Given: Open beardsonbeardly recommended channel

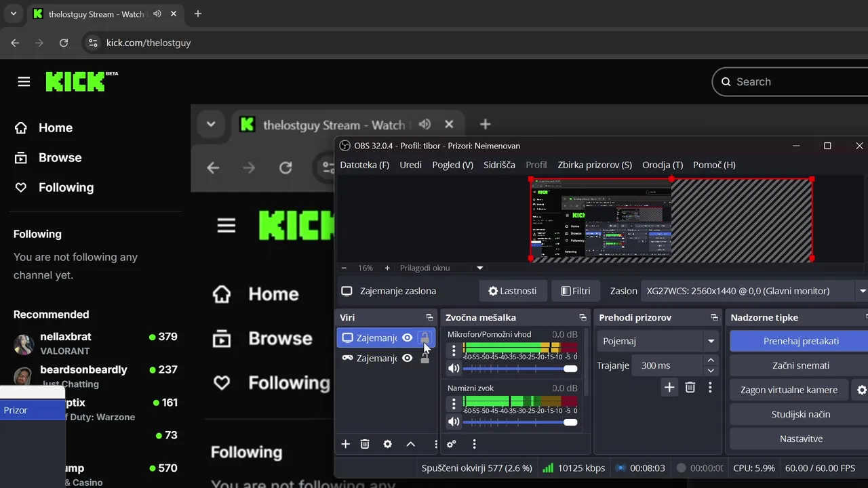Looking at the screenshot, I should [x=95, y=376].
